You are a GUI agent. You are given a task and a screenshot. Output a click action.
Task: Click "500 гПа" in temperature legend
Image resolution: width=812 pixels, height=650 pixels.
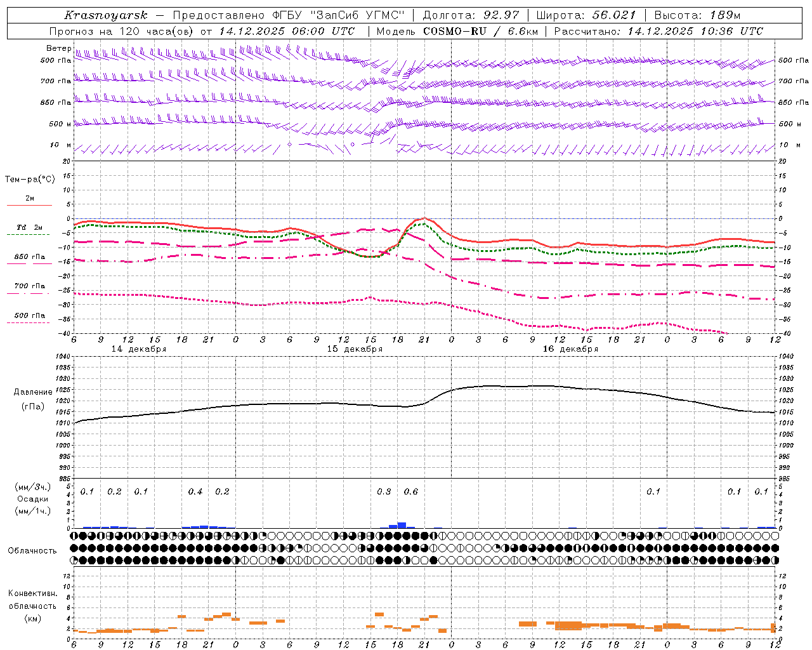30,315
